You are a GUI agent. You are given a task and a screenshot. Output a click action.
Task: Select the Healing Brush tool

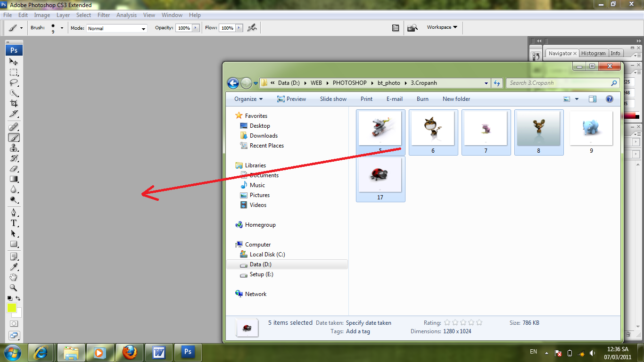point(14,127)
